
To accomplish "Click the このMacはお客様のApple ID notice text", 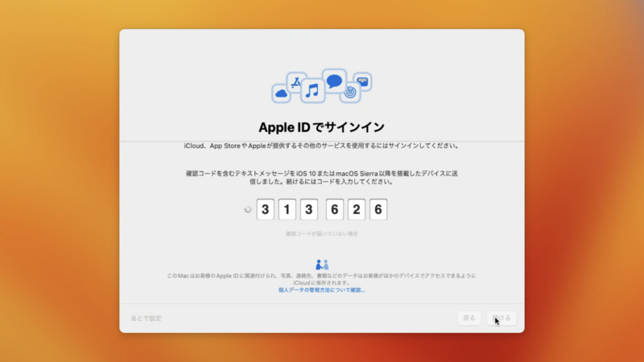I will pyautogui.click(x=321, y=279).
